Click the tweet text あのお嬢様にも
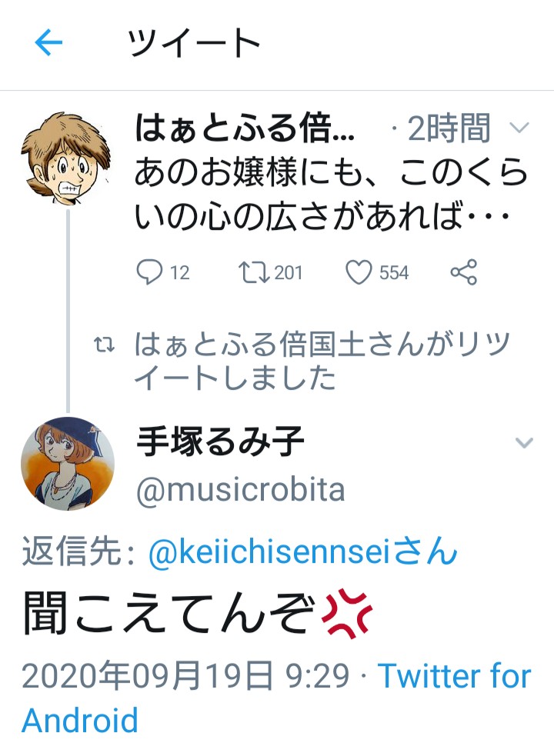Viewport: 554px width, 756px height. pos(322,196)
